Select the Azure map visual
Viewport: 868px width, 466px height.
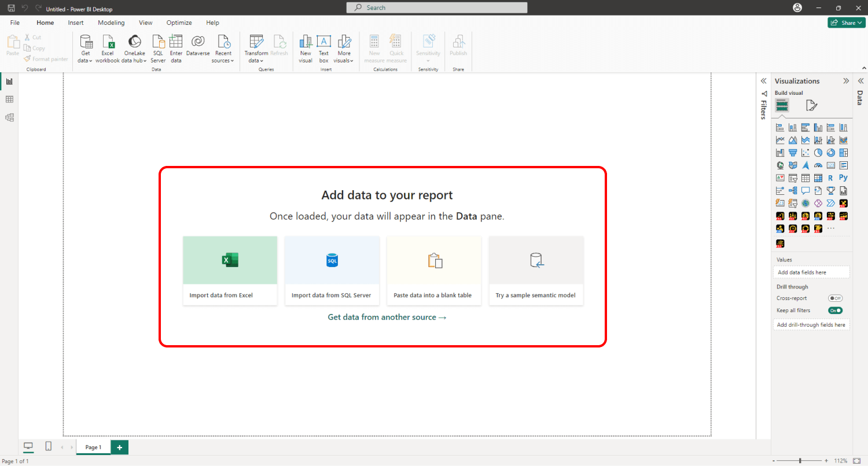tap(806, 165)
